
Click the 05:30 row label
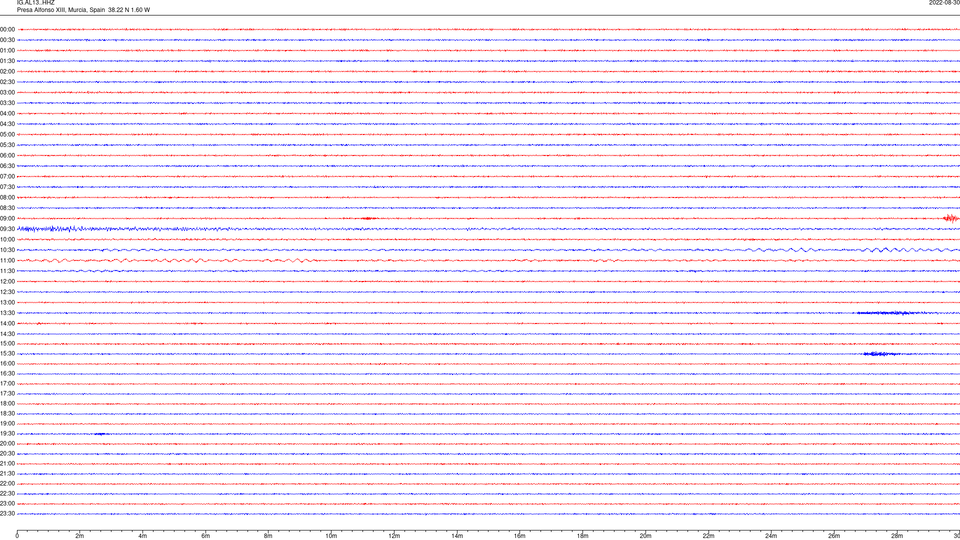(x=7, y=145)
